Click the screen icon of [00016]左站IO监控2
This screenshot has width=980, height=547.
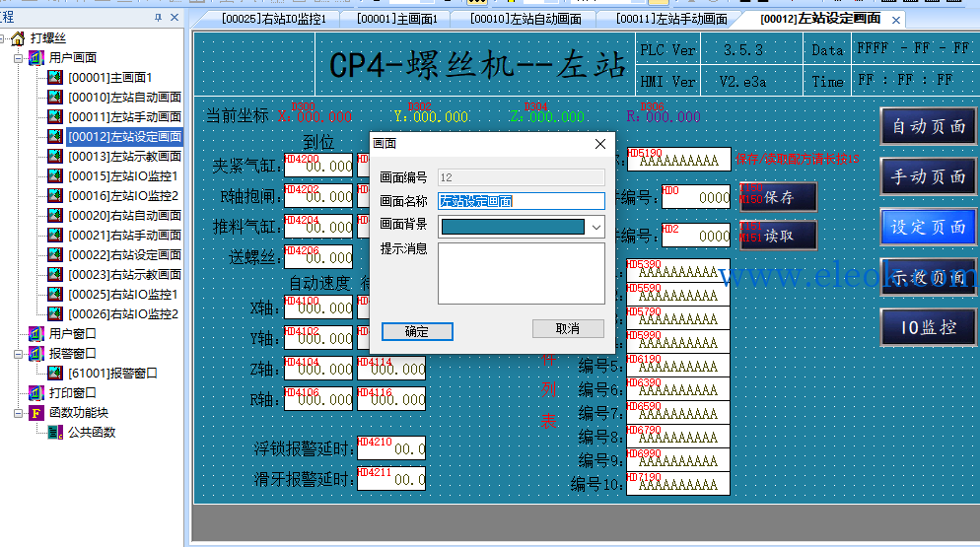[55, 196]
